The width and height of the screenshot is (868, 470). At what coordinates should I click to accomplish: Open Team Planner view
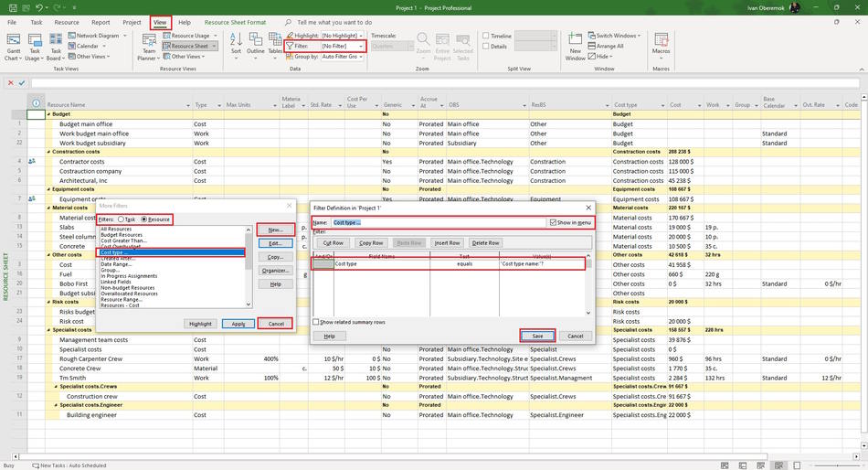[149, 47]
